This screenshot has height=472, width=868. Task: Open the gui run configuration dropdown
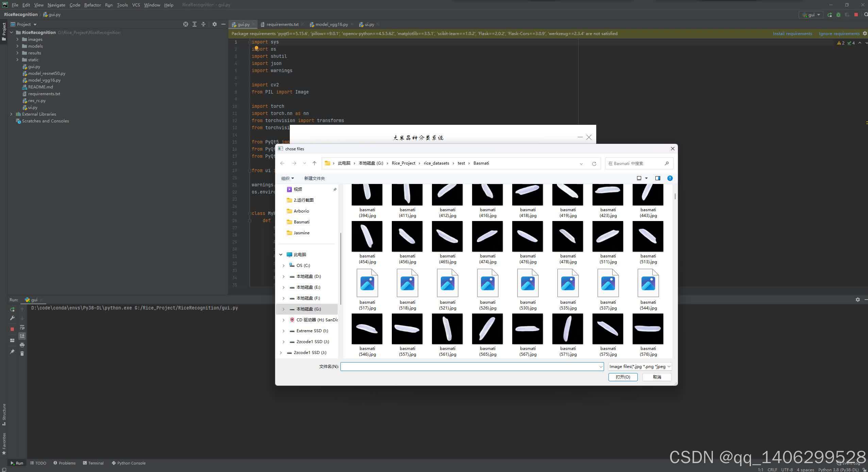[x=812, y=15]
